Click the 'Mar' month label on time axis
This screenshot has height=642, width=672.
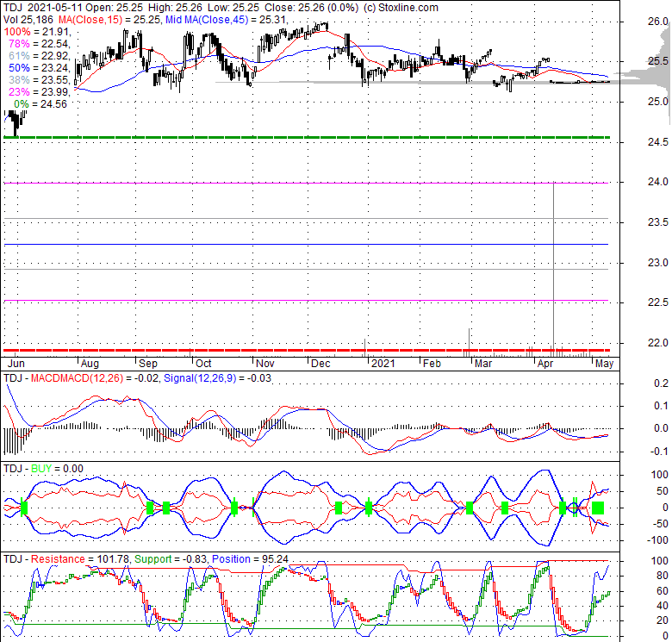tap(483, 364)
